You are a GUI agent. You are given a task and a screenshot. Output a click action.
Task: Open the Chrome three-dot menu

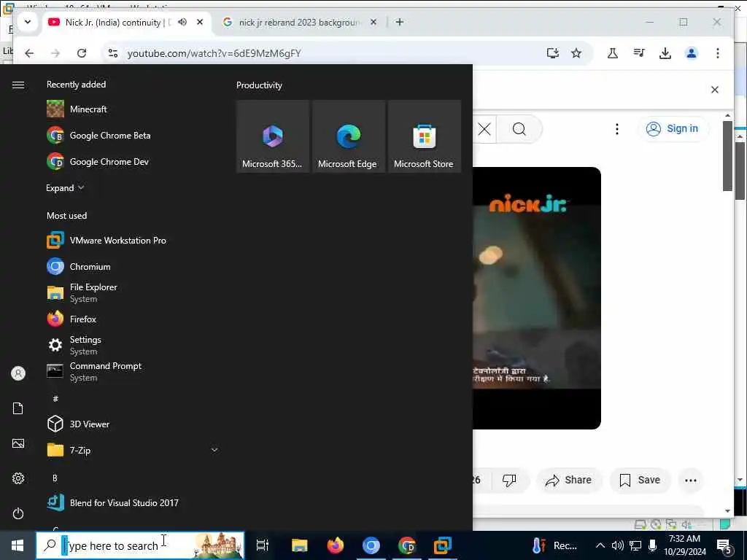pos(718,53)
